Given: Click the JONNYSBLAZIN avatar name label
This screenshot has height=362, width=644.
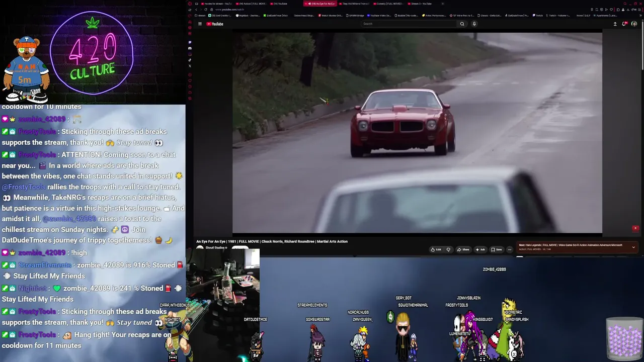Looking at the screenshot, I should 468,298.
